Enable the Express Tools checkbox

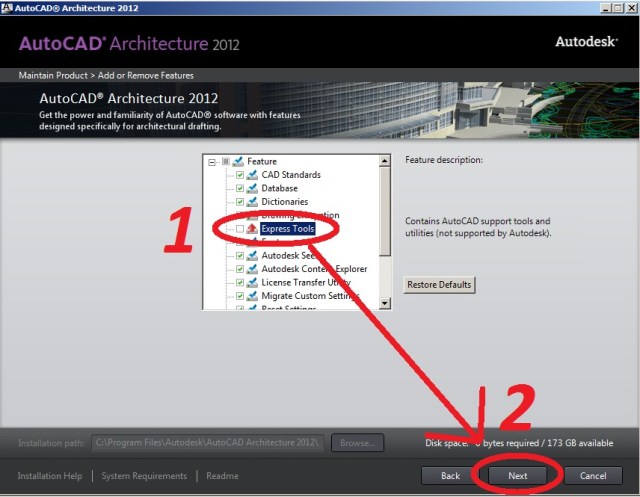click(239, 229)
